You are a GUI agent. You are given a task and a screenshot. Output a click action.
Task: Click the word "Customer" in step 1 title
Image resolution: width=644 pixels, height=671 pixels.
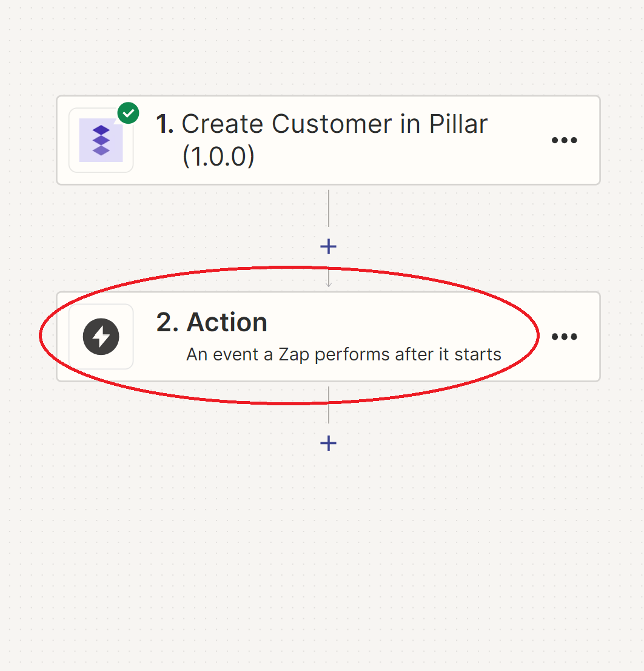332,124
